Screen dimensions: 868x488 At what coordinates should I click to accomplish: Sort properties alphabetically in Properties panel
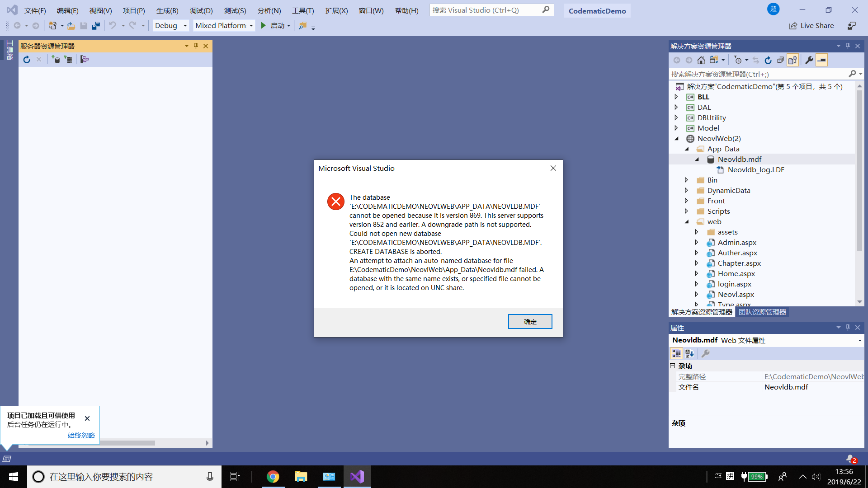tap(689, 353)
